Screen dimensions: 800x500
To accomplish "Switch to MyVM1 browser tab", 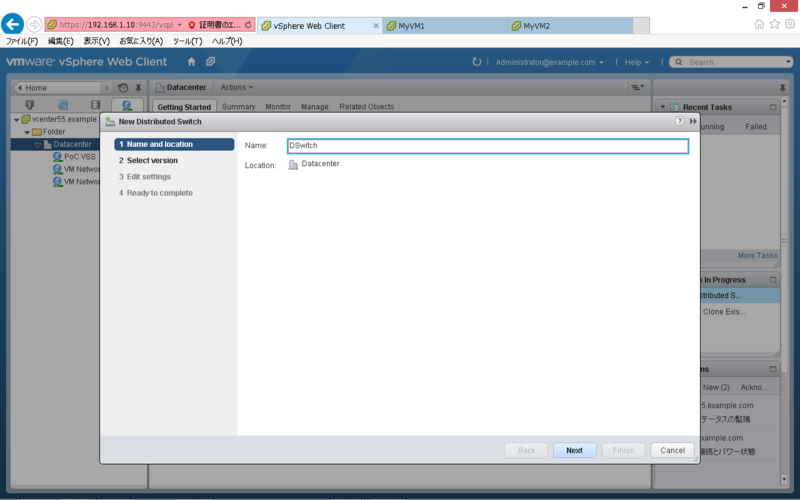I will [445, 26].
